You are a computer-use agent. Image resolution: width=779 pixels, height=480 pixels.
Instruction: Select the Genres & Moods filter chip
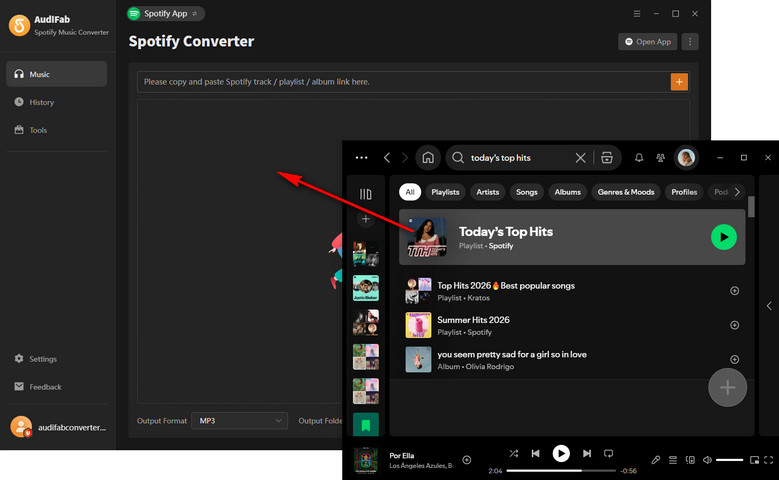point(625,192)
